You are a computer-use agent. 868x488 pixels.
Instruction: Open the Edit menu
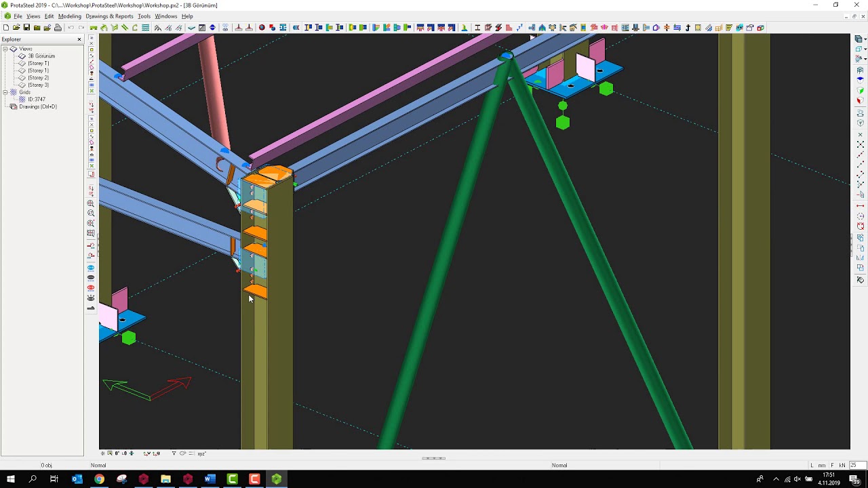pyautogui.click(x=49, y=16)
